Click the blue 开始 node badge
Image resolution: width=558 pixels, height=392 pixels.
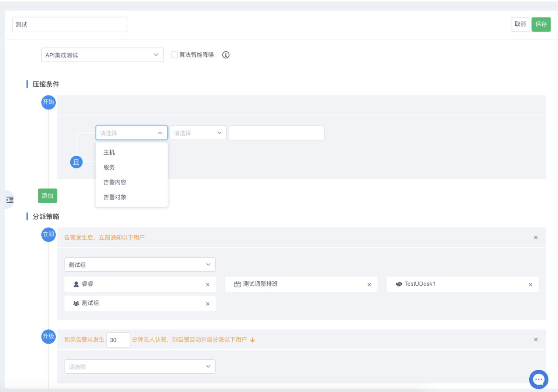(48, 102)
